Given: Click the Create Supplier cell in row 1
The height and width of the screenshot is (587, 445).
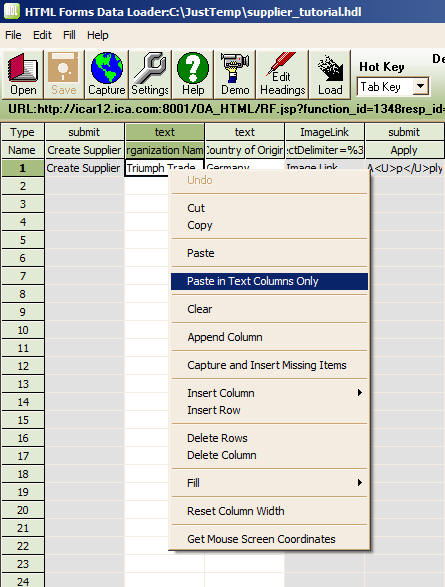Looking at the screenshot, I should click(x=84, y=168).
